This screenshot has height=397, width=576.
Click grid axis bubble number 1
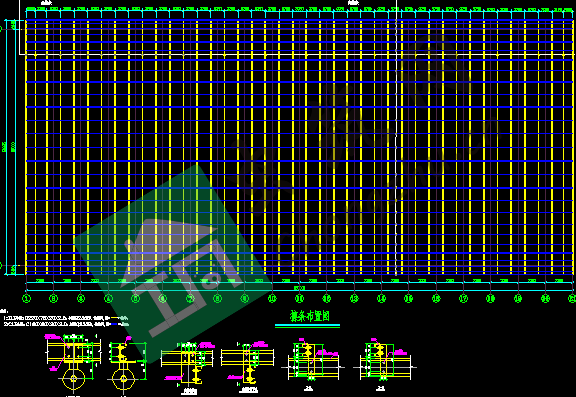click(26, 299)
